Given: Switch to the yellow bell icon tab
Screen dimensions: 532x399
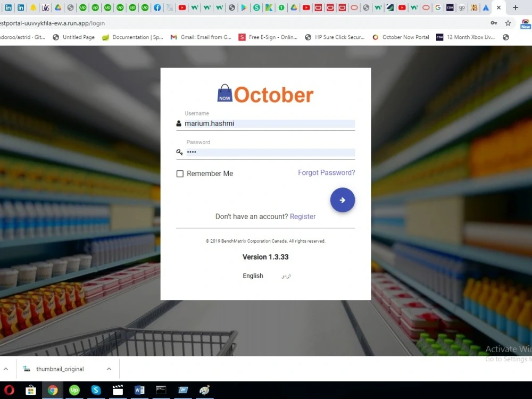Looking at the screenshot, I should (x=33, y=7).
